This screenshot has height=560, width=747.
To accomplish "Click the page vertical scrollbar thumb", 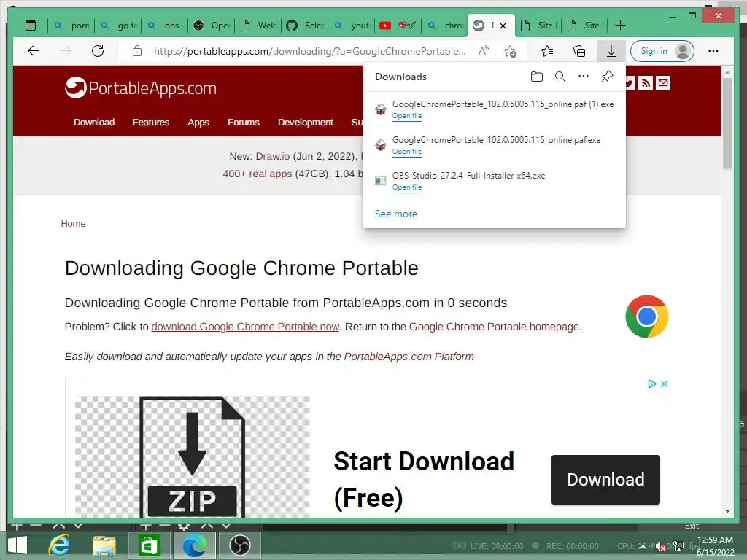I will 727,122.
